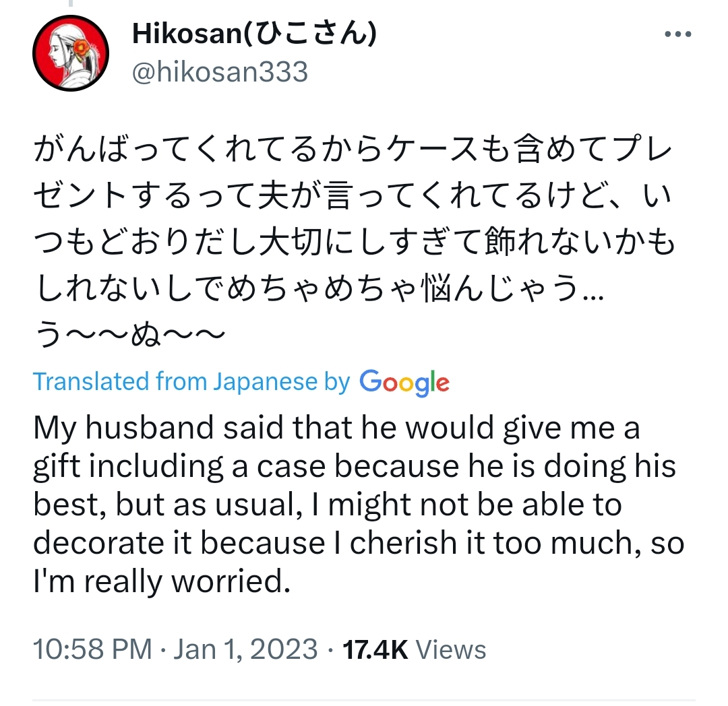Click "Translated from Japanese by" link
Viewport: 728px width, 706px height.
point(191,382)
